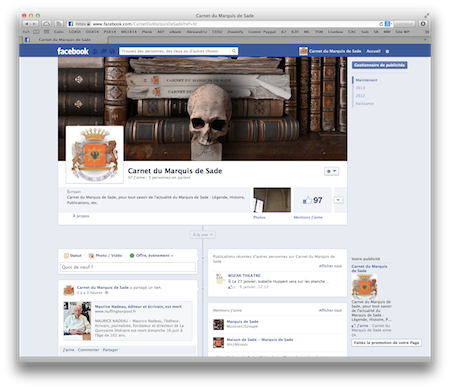Open the new tab button dropdown in tab bar

[425, 39]
